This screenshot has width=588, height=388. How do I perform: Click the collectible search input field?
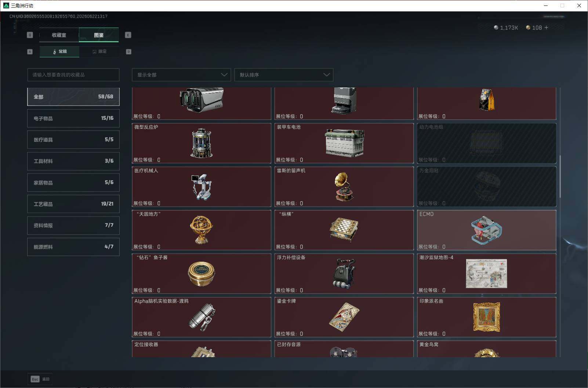73,75
